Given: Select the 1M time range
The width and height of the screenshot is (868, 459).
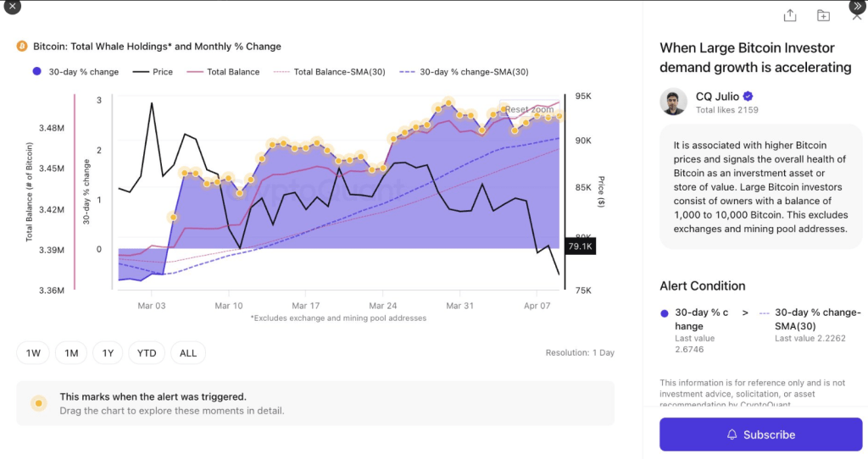Looking at the screenshot, I should pos(71,353).
